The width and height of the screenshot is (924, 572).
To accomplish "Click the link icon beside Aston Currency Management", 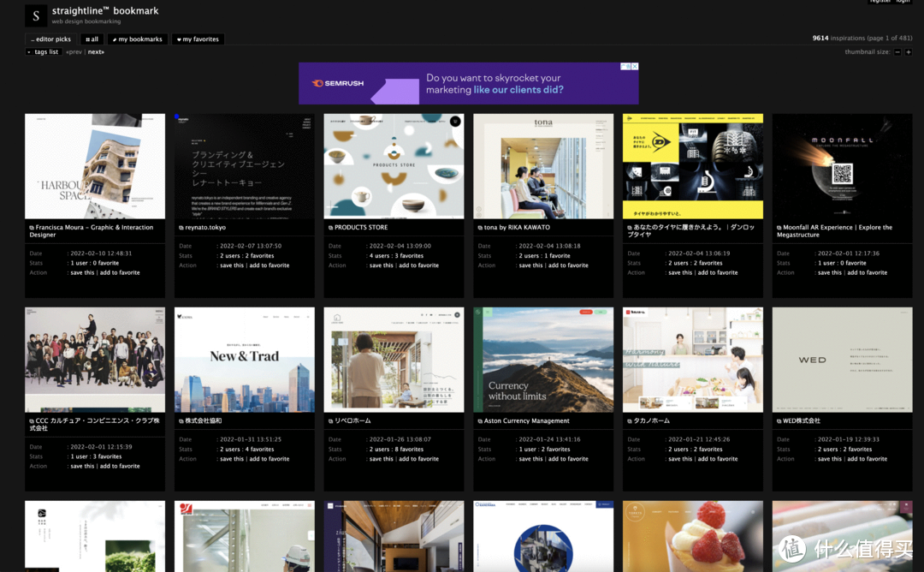I will coord(480,421).
